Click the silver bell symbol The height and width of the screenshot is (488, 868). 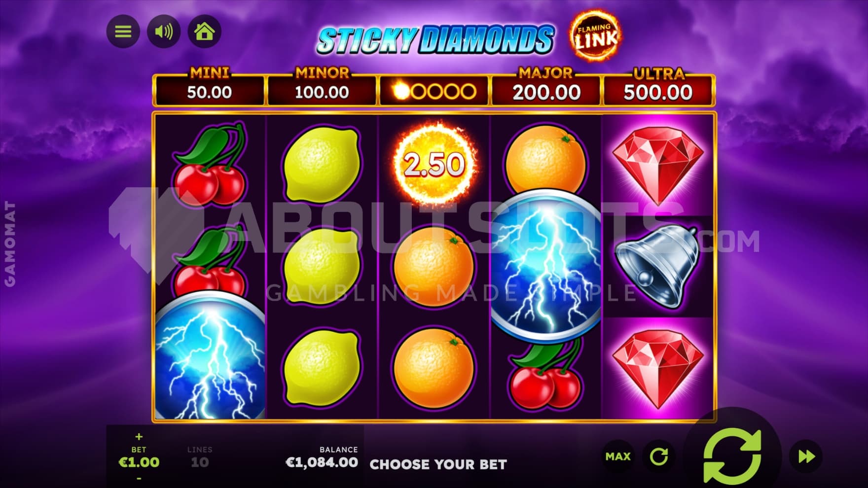657,266
